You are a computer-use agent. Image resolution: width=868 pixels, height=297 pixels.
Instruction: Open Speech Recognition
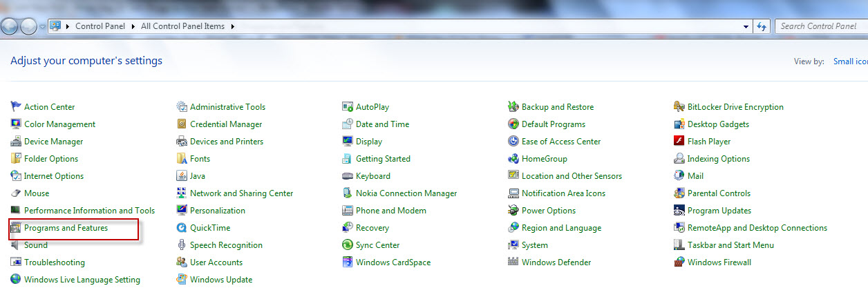tap(226, 245)
